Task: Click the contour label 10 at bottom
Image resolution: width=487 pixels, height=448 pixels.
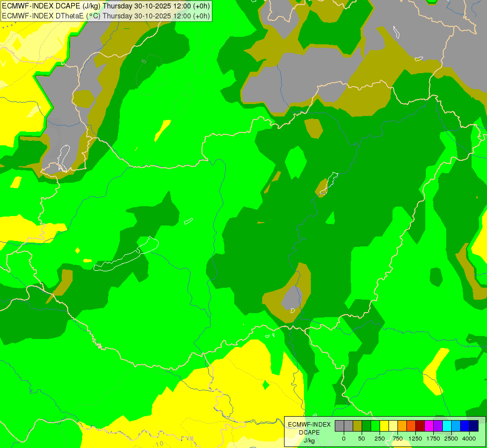Action: 160,444
